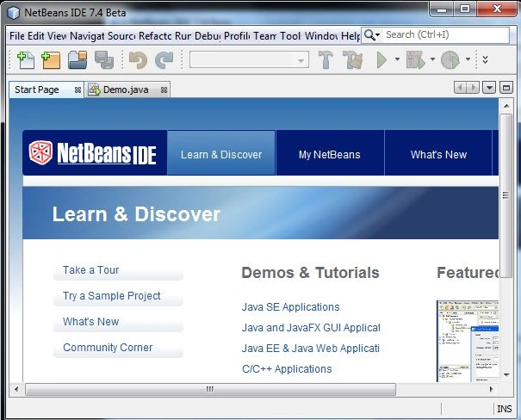This screenshot has width=521, height=420.
Task: Maximize the editor window button
Action: (x=506, y=88)
